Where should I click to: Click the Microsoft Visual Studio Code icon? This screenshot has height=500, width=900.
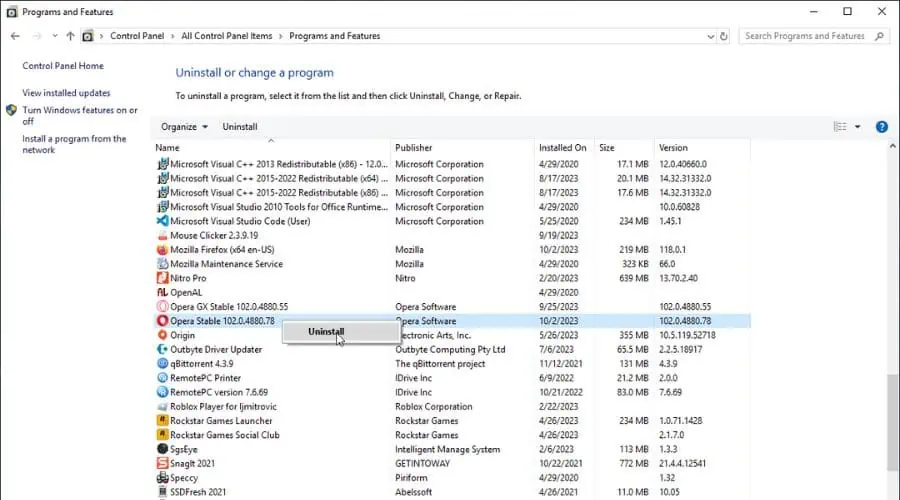click(162, 221)
